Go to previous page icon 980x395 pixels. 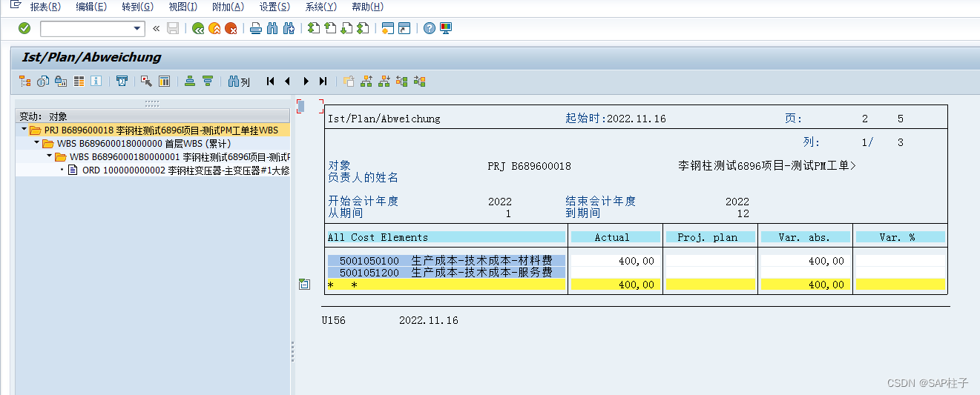coord(329,28)
